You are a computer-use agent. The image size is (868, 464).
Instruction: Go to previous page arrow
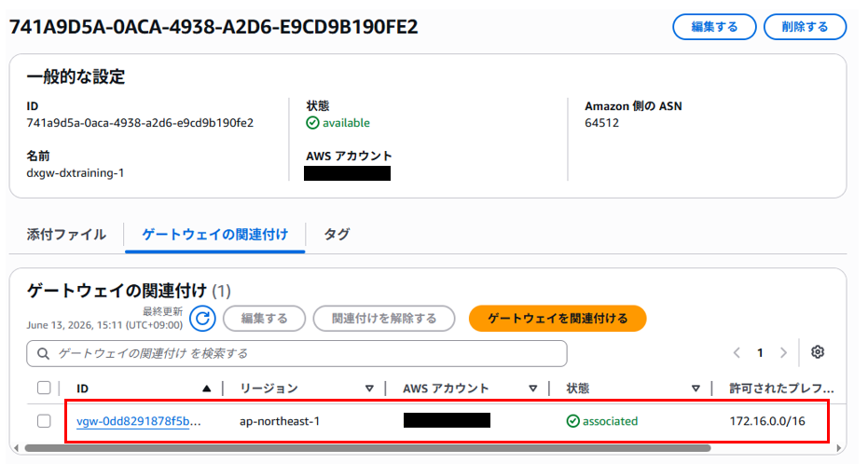737,353
